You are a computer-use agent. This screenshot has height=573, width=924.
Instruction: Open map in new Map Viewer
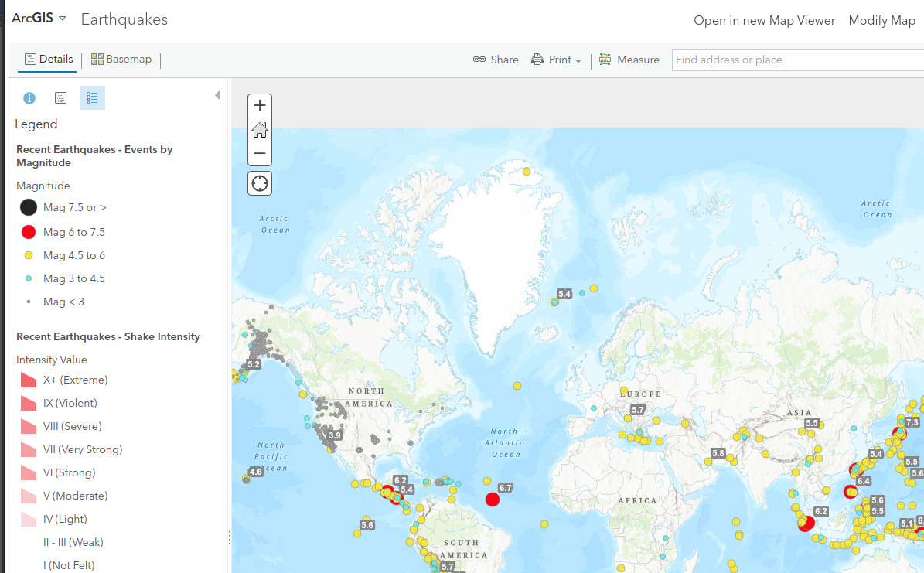click(x=764, y=20)
